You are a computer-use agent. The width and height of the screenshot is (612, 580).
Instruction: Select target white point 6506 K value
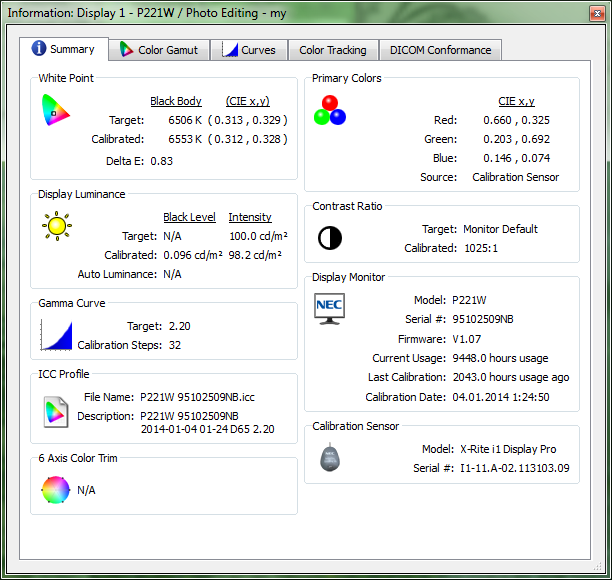(x=185, y=120)
